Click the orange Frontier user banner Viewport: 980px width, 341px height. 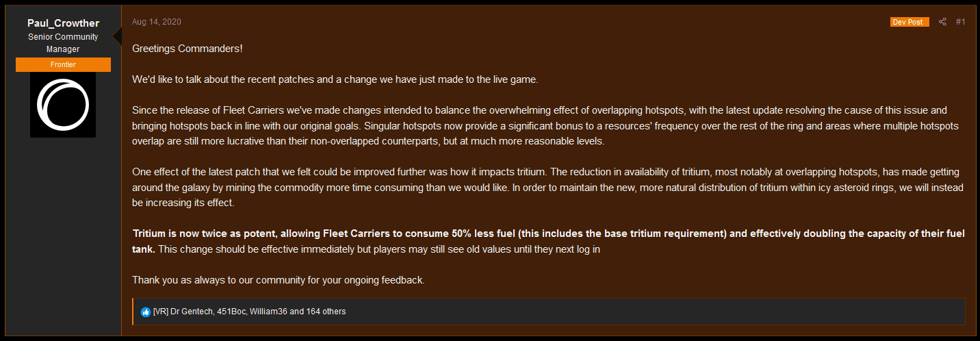(63, 64)
